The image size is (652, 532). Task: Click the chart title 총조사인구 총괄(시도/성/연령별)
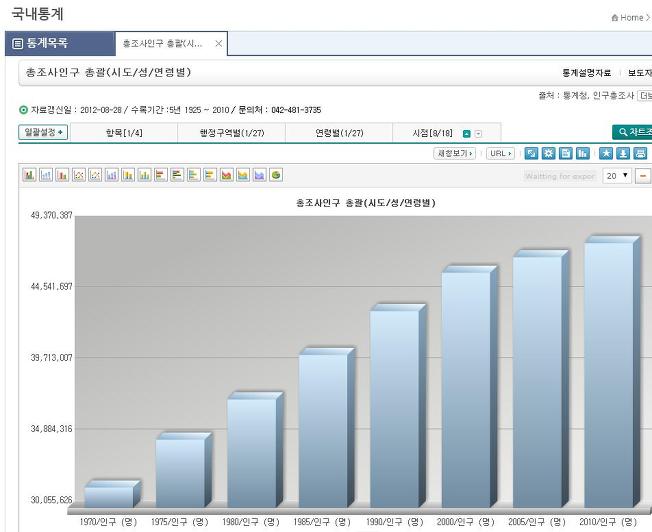[x=366, y=203]
